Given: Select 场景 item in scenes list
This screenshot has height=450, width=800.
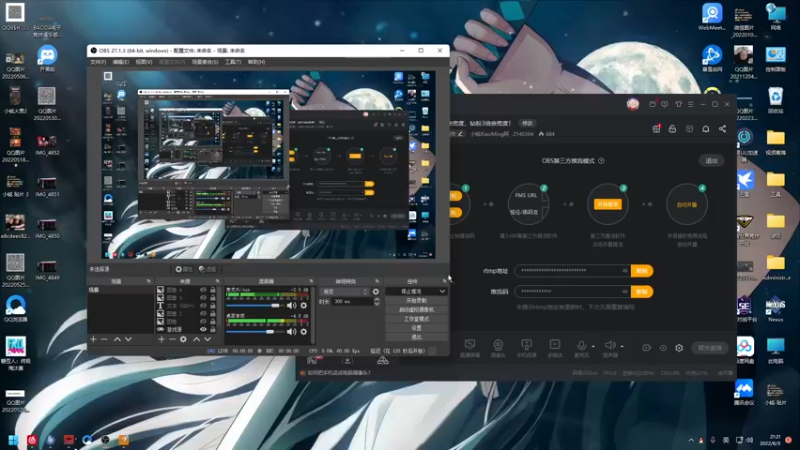Looking at the screenshot, I should coord(120,290).
